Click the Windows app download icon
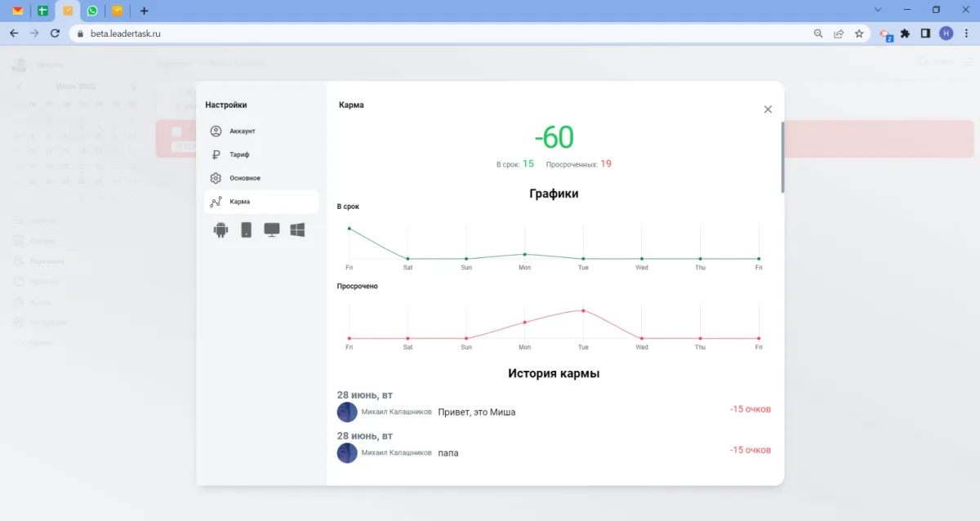The width and height of the screenshot is (980, 521). (x=297, y=230)
